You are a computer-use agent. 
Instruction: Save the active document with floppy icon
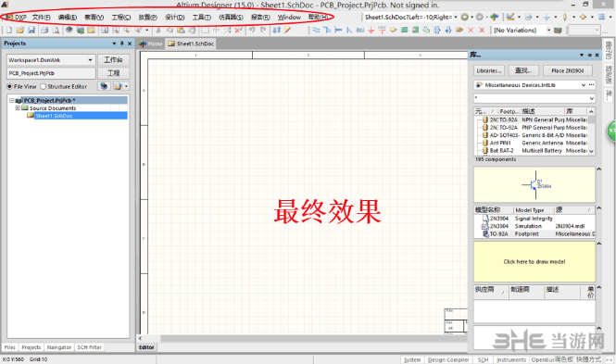coord(31,31)
